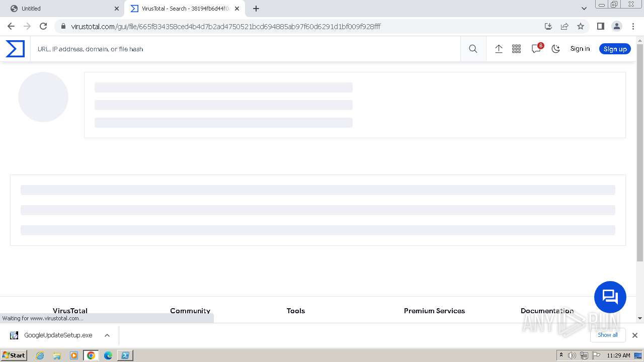Viewport: 644px width, 362px height.
Task: Click the Premium Services footer heading
Action: (434, 311)
